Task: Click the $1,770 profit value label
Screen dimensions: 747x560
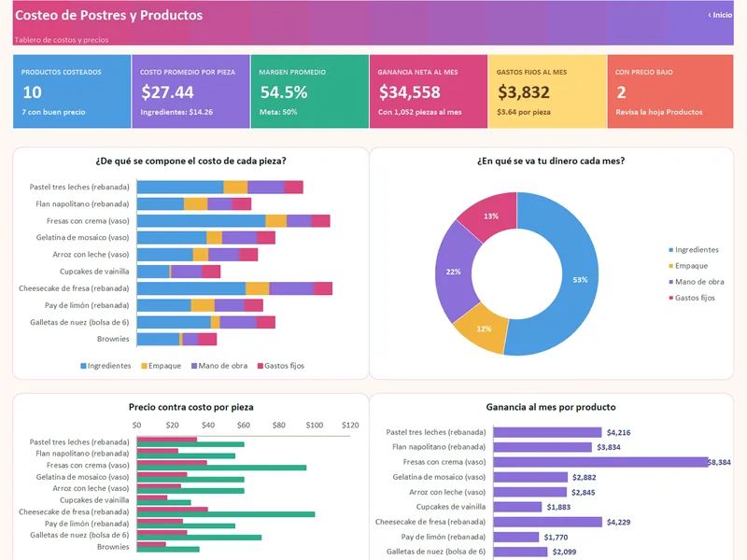Action: pos(556,538)
